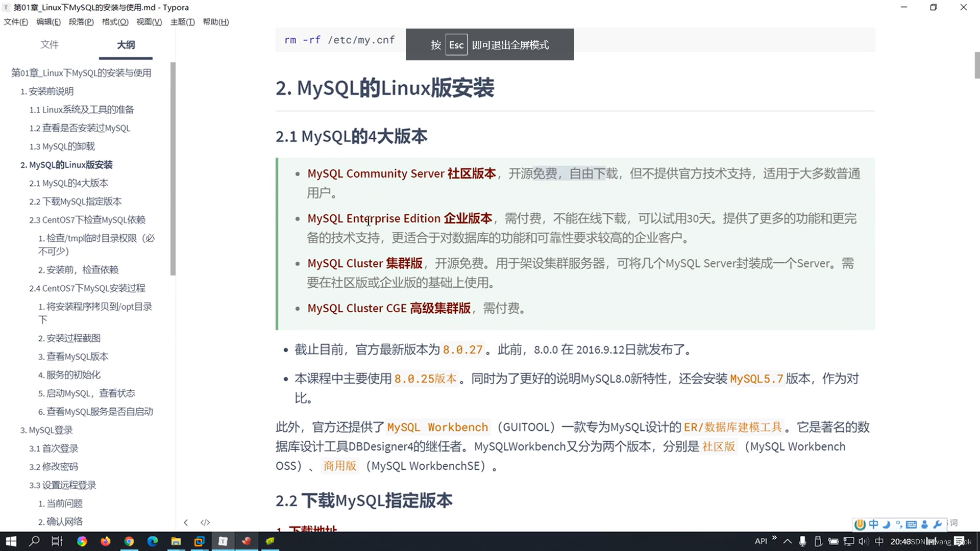Screen dimensions: 980x551
Task: Open system volume speaker icon
Action: (863, 541)
